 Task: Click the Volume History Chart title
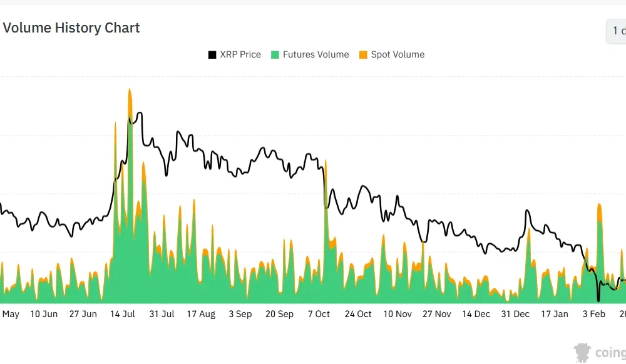tap(71, 28)
